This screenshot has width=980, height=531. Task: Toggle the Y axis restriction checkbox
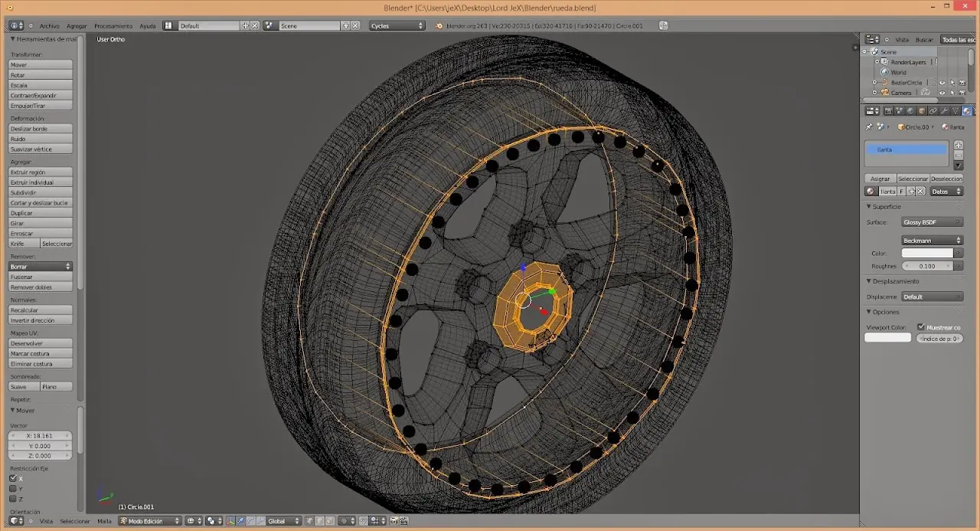(13, 488)
